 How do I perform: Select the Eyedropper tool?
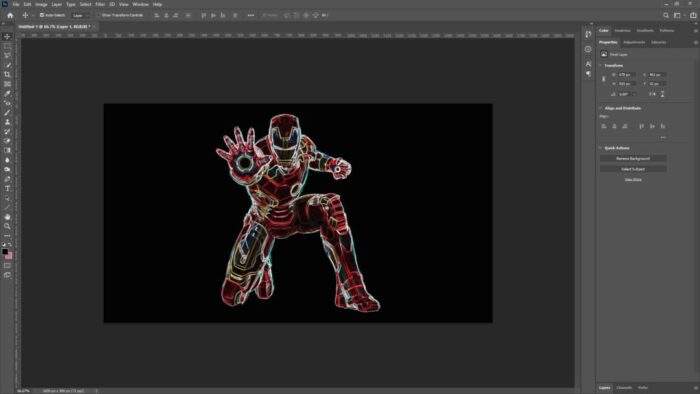point(7,93)
